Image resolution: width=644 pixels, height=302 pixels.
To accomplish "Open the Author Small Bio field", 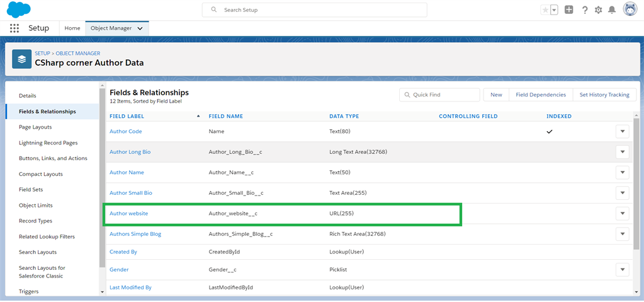I will coord(131,193).
